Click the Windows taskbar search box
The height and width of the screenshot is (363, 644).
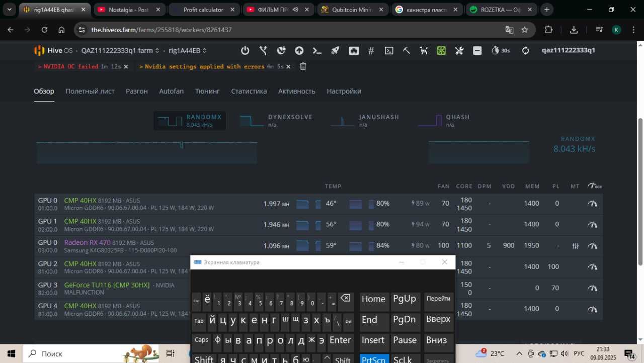point(92,353)
